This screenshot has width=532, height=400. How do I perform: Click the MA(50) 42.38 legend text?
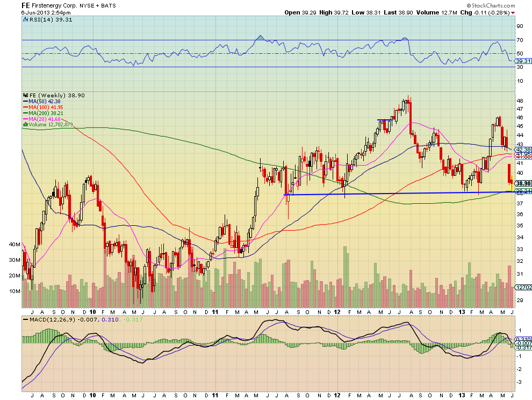click(45, 102)
